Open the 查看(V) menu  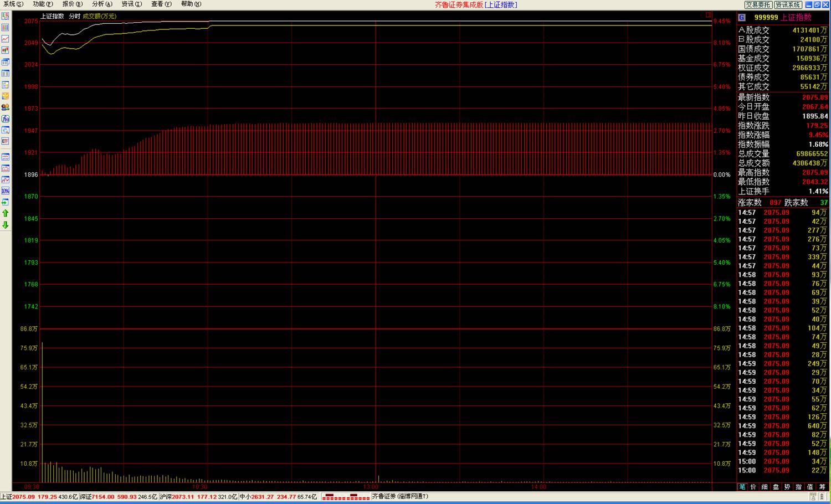[x=161, y=4]
